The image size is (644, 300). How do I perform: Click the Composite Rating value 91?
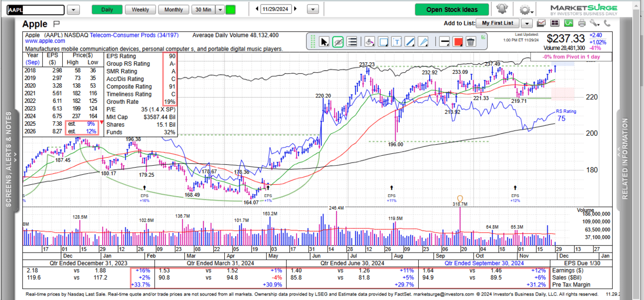(172, 87)
